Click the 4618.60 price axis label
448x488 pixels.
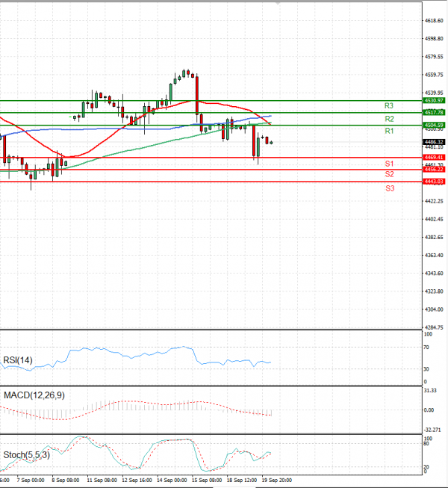click(434, 21)
